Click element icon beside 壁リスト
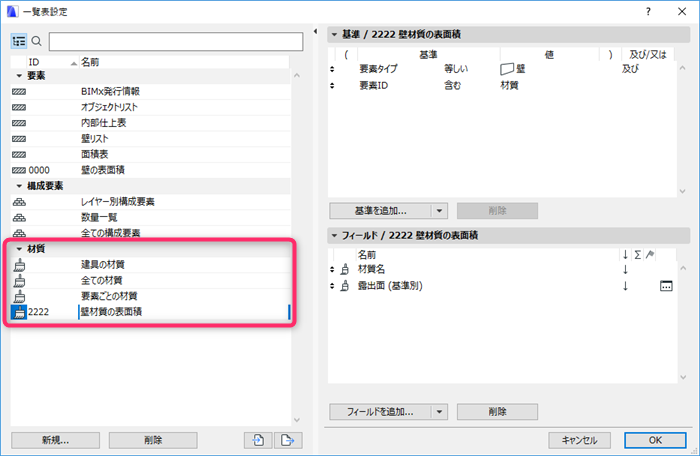Viewport: 700px width, 456px height. pos(19,139)
